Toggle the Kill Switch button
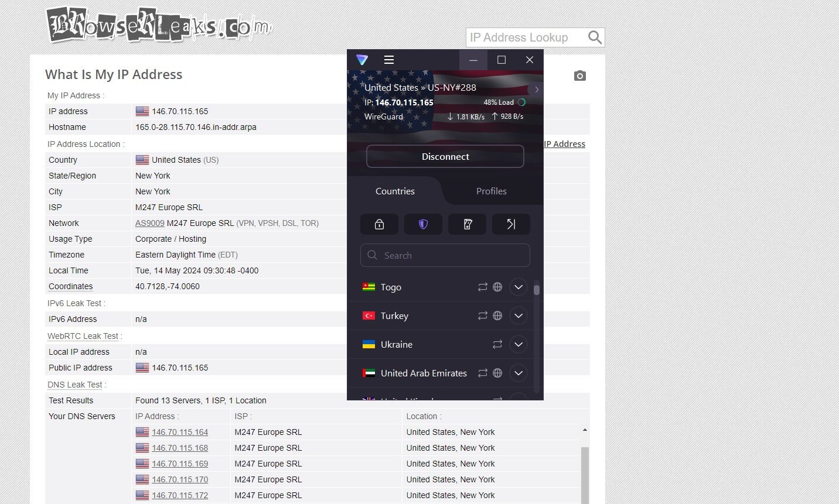 point(467,224)
